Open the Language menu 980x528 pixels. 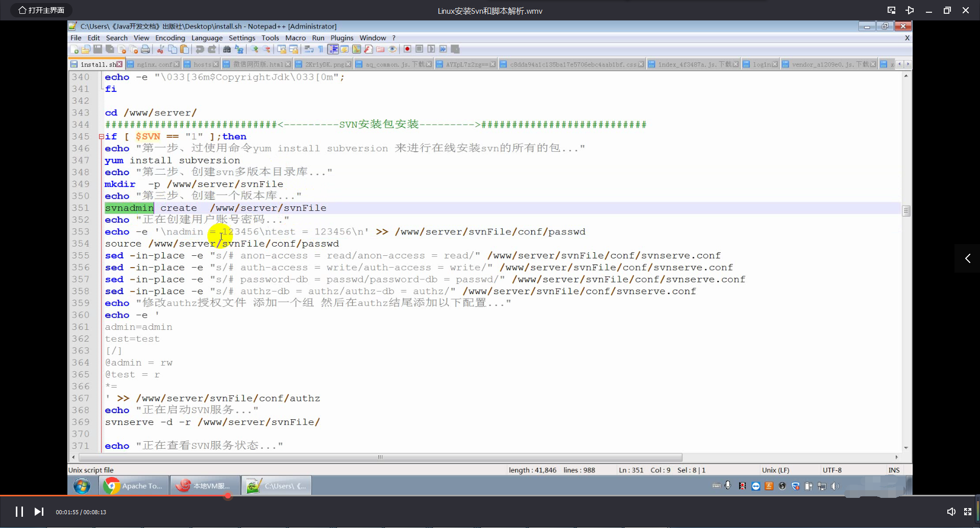tap(207, 38)
